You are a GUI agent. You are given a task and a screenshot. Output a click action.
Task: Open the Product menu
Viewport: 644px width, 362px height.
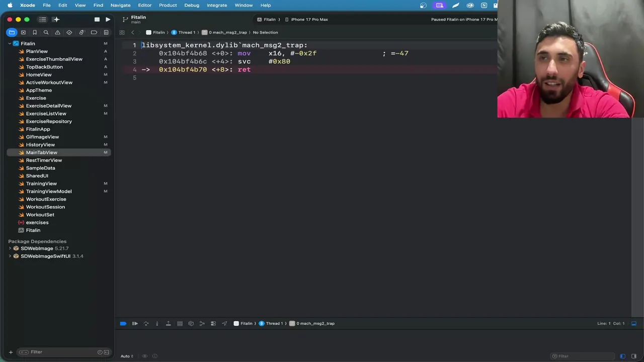[168, 5]
